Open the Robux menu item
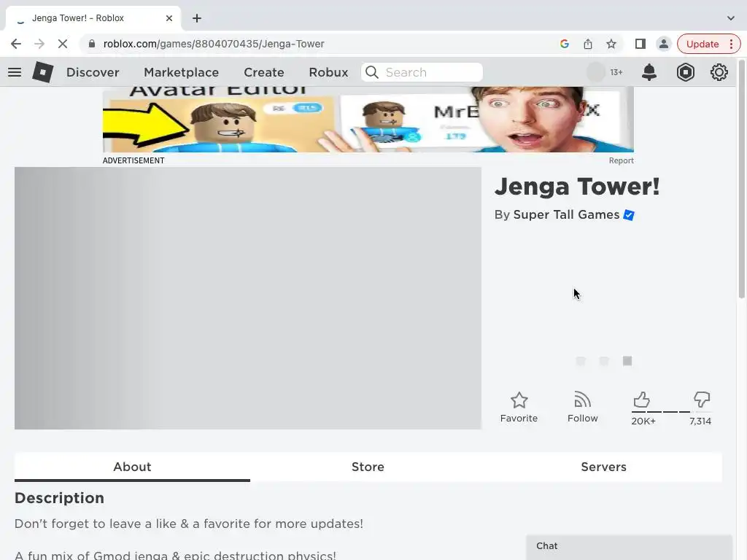 click(x=328, y=72)
